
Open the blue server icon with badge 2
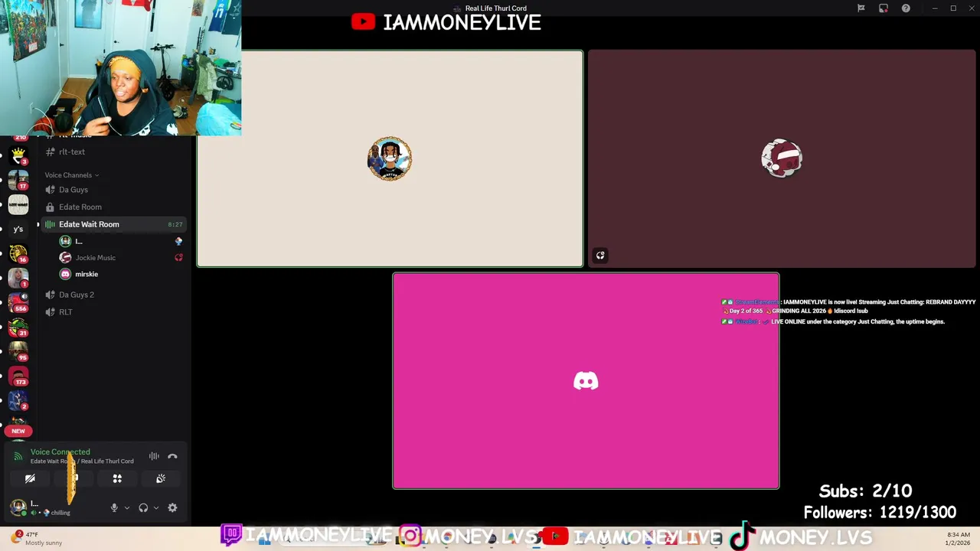click(18, 400)
